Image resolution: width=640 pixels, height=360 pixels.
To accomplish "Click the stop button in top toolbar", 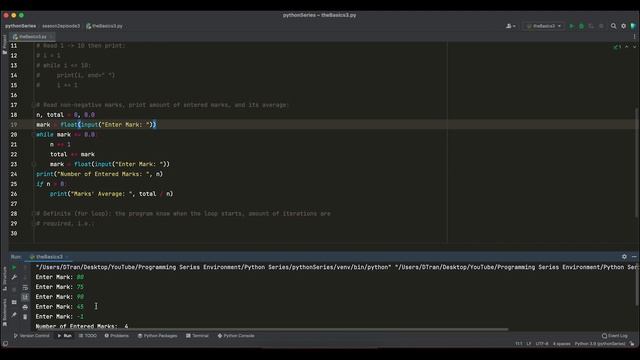I will point(601,26).
